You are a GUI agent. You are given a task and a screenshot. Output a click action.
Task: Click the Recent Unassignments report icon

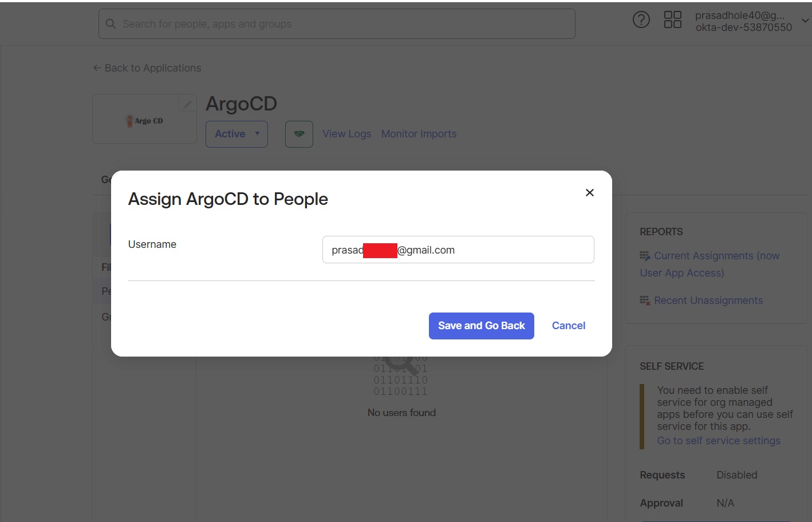[x=644, y=300]
